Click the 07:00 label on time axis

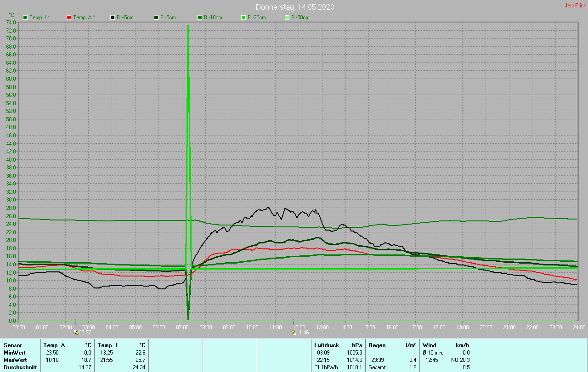click(x=182, y=327)
